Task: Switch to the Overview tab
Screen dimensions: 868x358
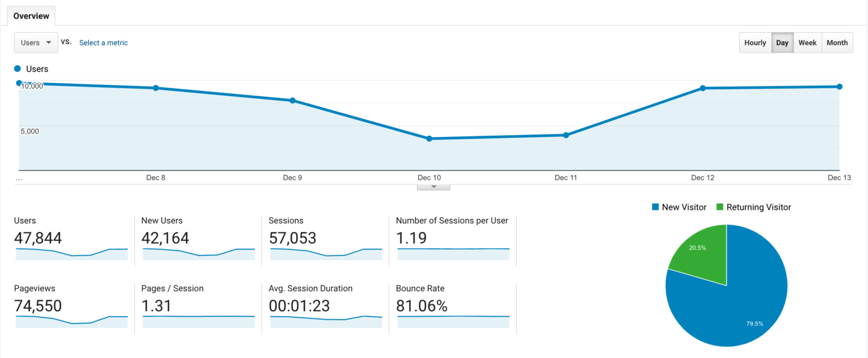Action: click(x=31, y=16)
